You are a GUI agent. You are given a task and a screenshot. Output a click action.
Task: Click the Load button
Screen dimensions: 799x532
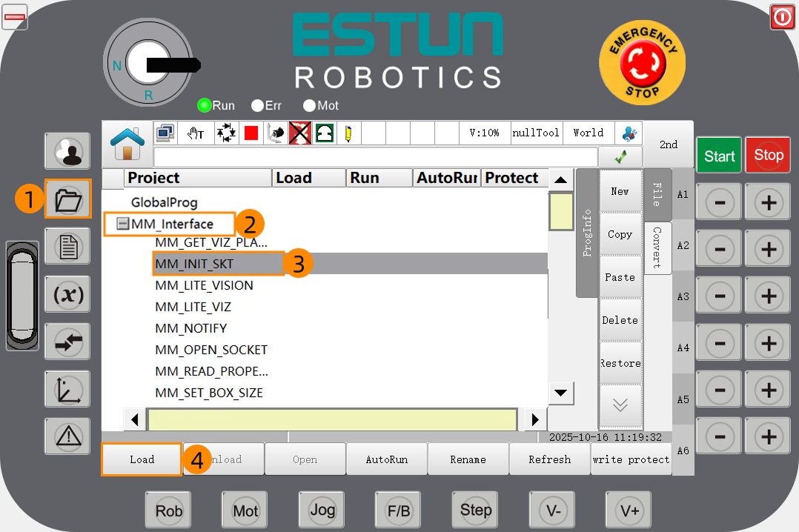pos(142,459)
